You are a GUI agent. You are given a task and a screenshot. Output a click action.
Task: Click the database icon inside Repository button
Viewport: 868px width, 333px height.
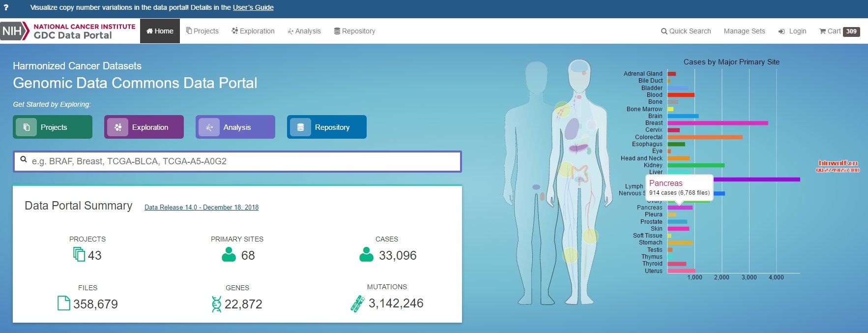pyautogui.click(x=300, y=127)
